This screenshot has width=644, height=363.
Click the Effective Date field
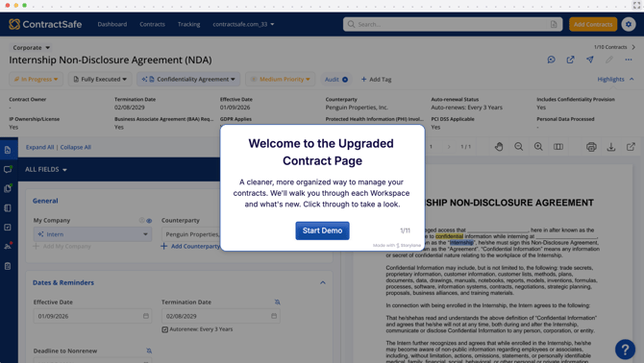[92, 316]
